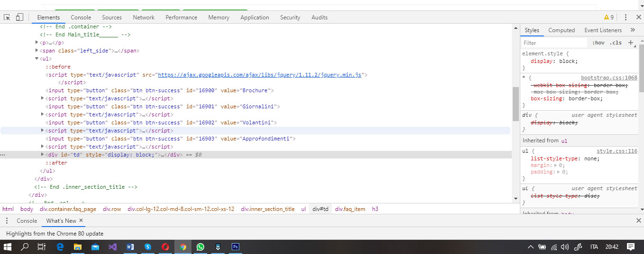Expand the script node below the Giornalini input
The image size is (644, 254).
(43, 114)
